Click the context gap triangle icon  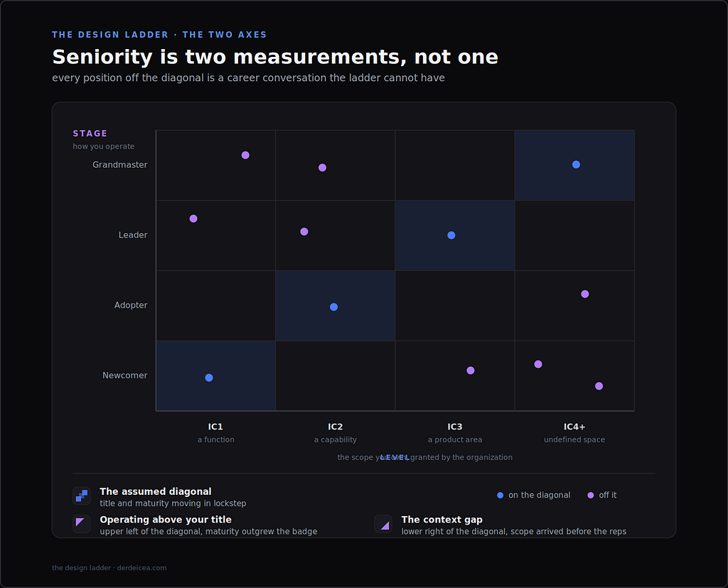pyautogui.click(x=383, y=524)
